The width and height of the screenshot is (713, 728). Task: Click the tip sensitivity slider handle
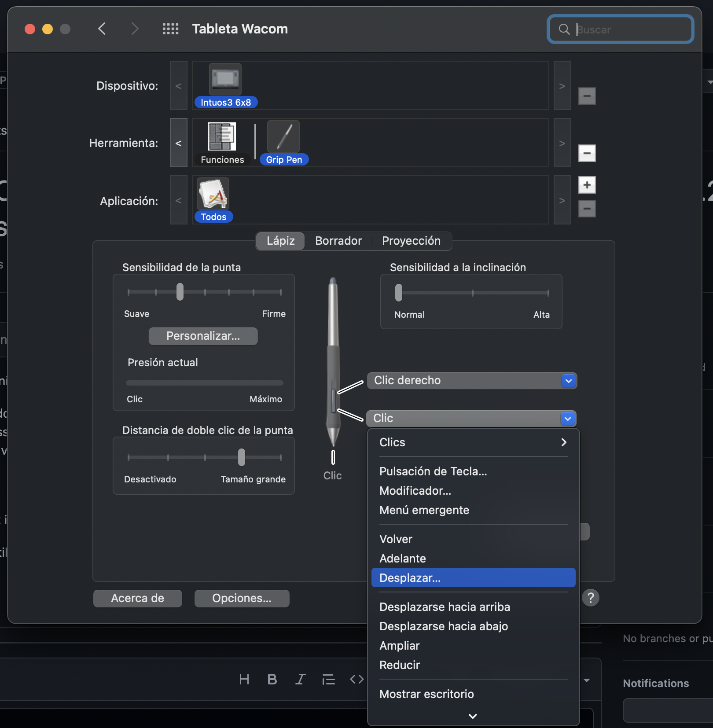click(x=180, y=292)
